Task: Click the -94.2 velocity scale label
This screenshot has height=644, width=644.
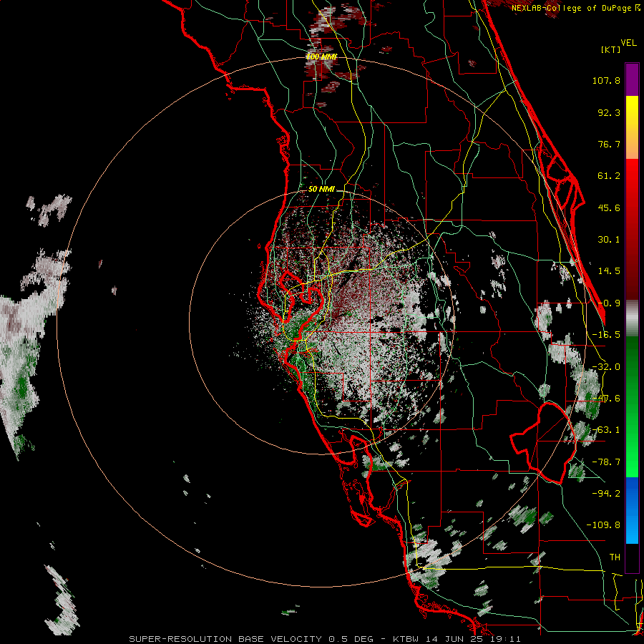Action: pos(606,493)
